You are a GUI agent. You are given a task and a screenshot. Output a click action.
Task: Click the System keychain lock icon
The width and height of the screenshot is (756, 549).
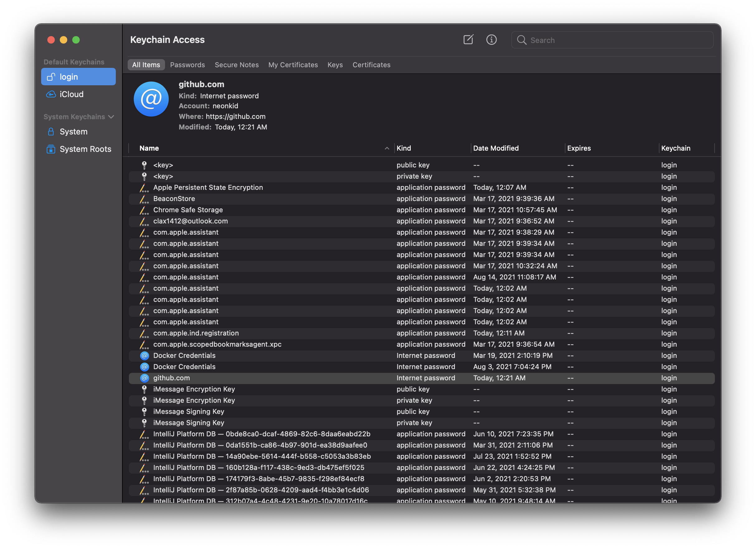[x=51, y=132]
